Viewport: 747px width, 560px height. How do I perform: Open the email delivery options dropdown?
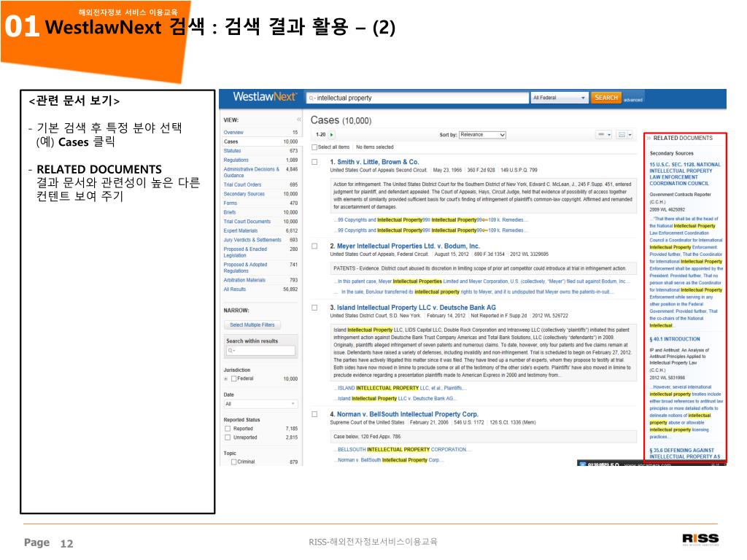tap(624, 135)
